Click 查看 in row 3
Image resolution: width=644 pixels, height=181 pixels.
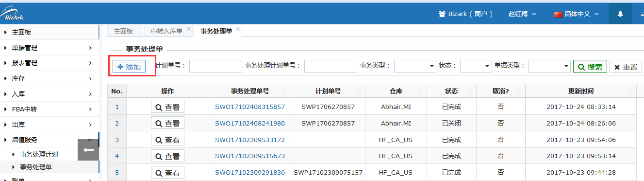(167, 140)
